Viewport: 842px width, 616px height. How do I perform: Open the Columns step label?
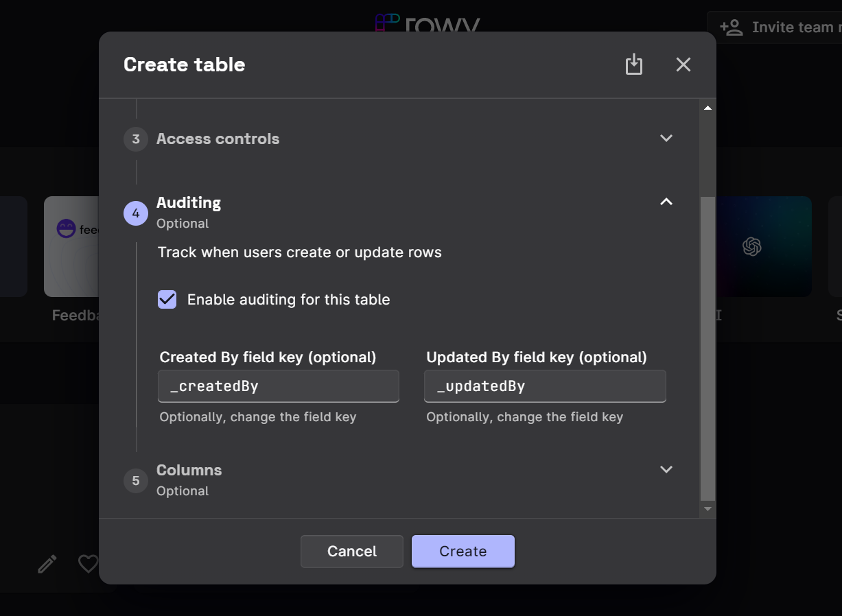tap(189, 471)
